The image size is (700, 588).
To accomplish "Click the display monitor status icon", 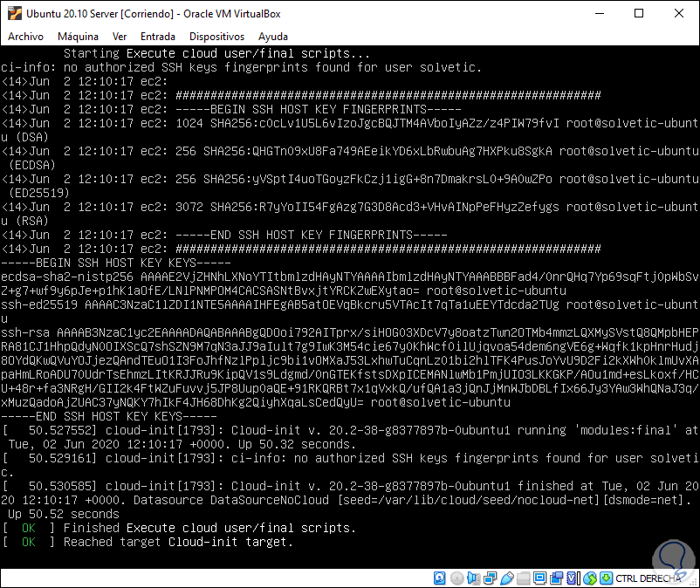I will click(x=539, y=578).
